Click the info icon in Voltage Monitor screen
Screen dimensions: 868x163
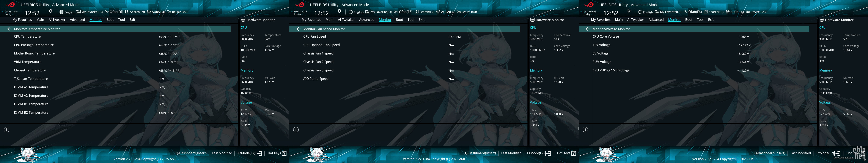tap(585, 130)
